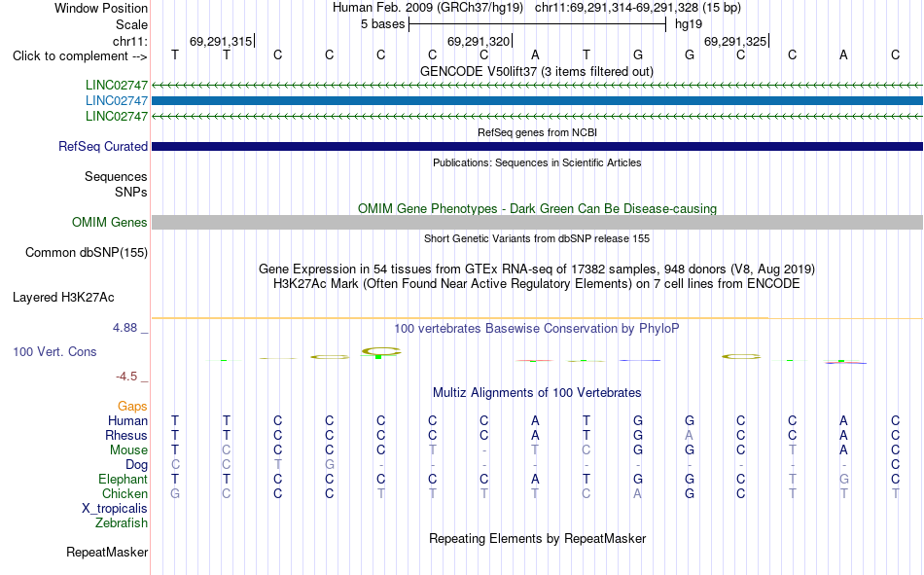Click the 'Click to complement -->' label

coord(80,56)
